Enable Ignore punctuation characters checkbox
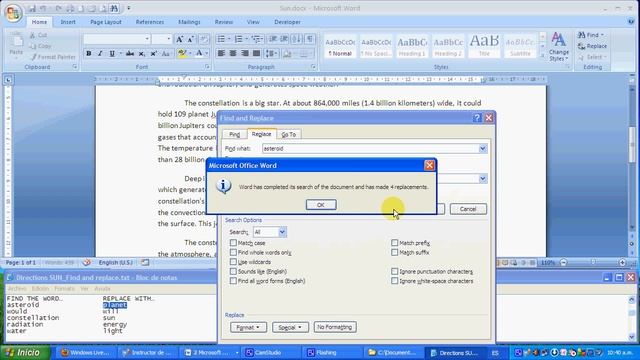This screenshot has width=640, height=360. click(394, 271)
